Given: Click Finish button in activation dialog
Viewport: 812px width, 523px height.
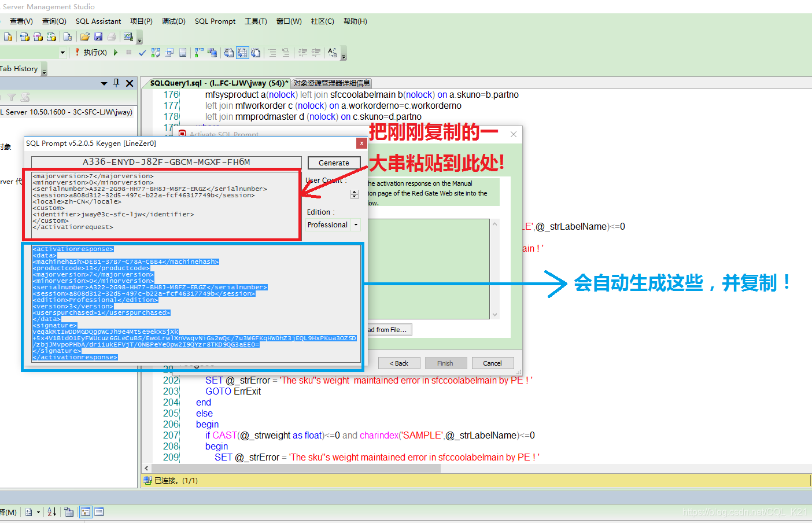Looking at the screenshot, I should (x=445, y=363).
